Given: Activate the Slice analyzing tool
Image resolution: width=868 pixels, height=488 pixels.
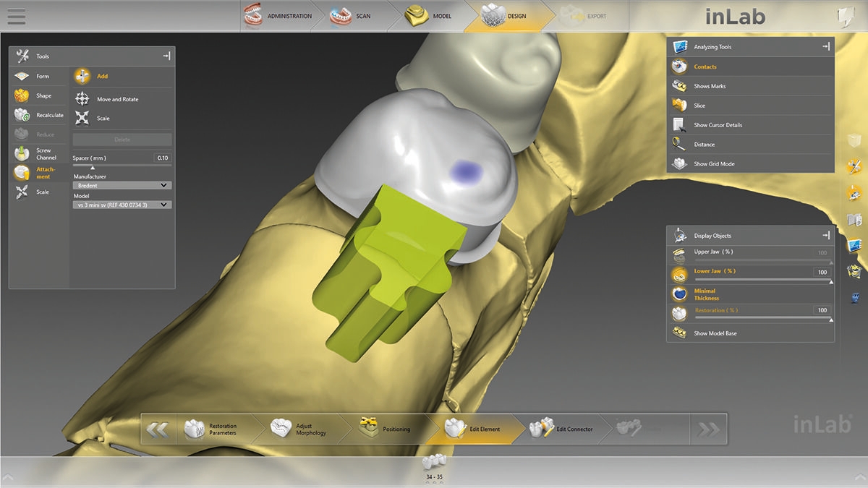Looking at the screenshot, I should pos(679,106).
